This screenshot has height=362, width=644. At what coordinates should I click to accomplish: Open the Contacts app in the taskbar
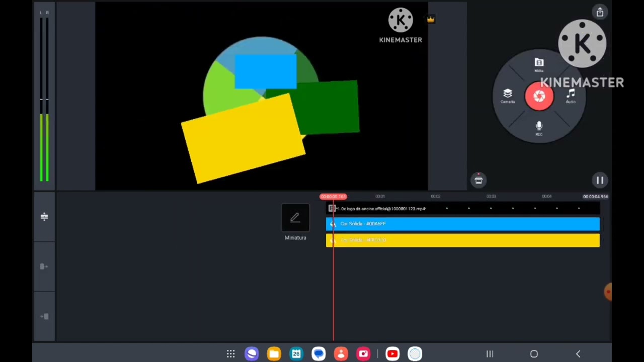pyautogui.click(x=341, y=354)
